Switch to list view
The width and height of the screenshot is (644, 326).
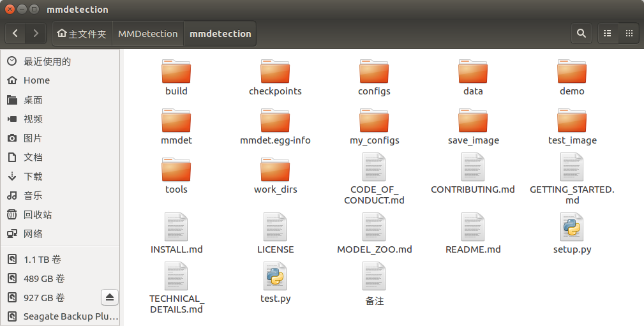coord(608,33)
